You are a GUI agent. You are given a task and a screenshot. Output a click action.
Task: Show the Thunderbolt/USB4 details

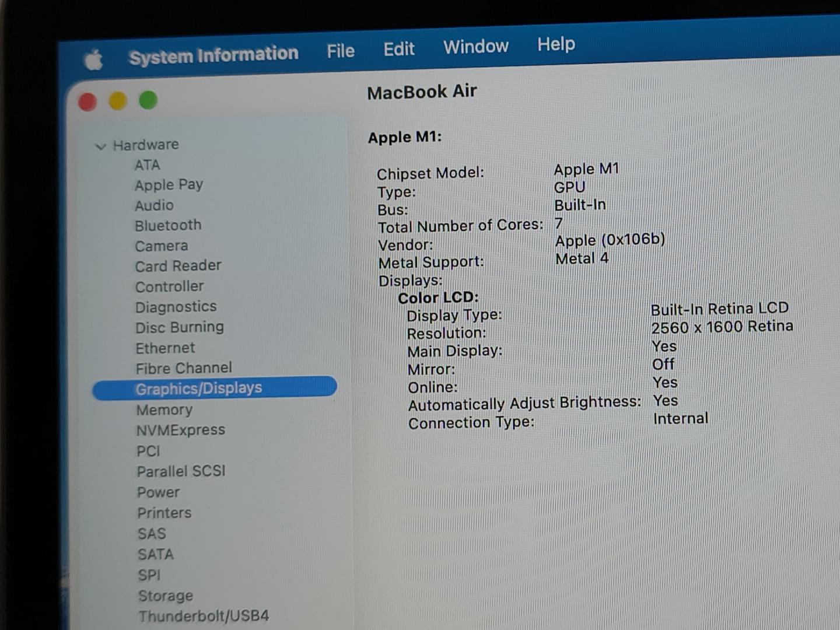click(204, 616)
